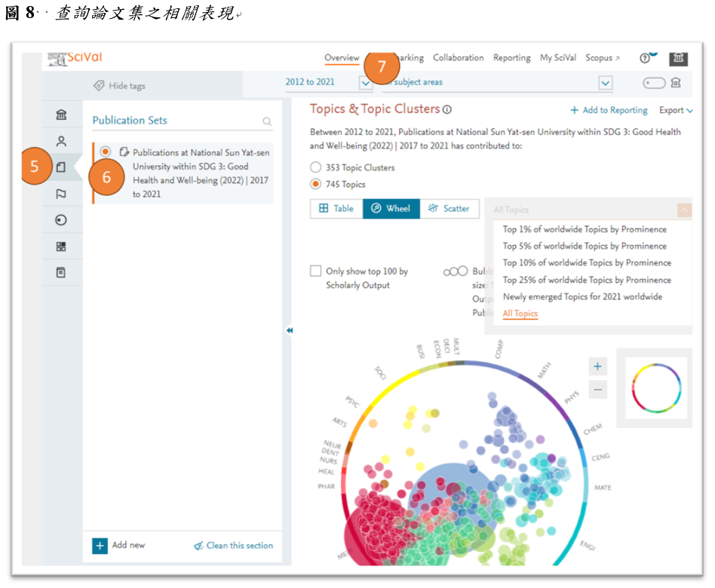
Task: Select the 353 Topic Clusters radio button
Action: pos(315,167)
